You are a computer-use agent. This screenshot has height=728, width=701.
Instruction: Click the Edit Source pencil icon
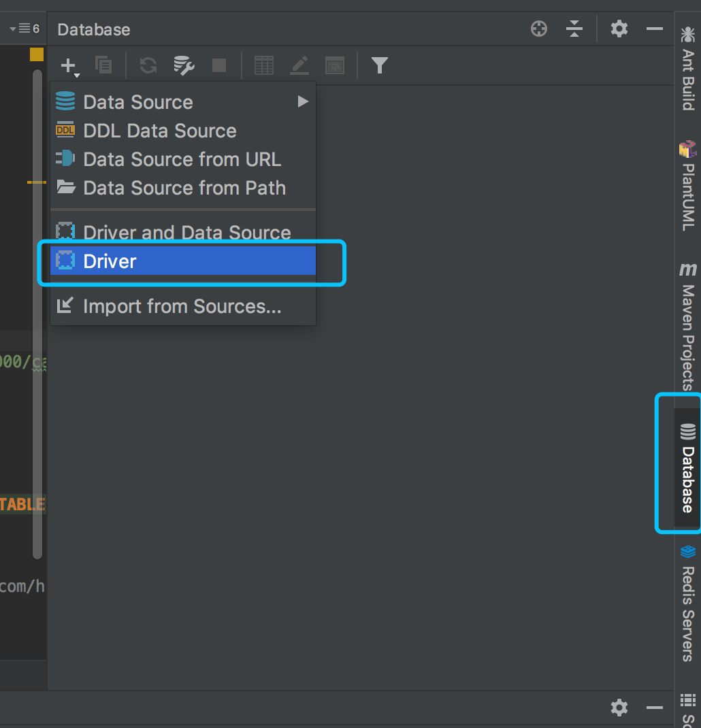pos(299,65)
